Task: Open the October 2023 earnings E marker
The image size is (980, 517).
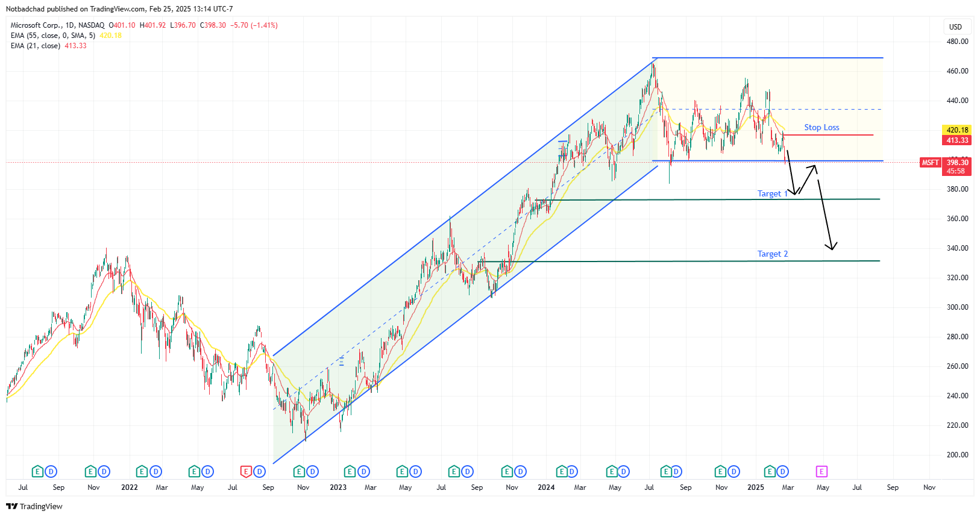Action: (x=507, y=471)
